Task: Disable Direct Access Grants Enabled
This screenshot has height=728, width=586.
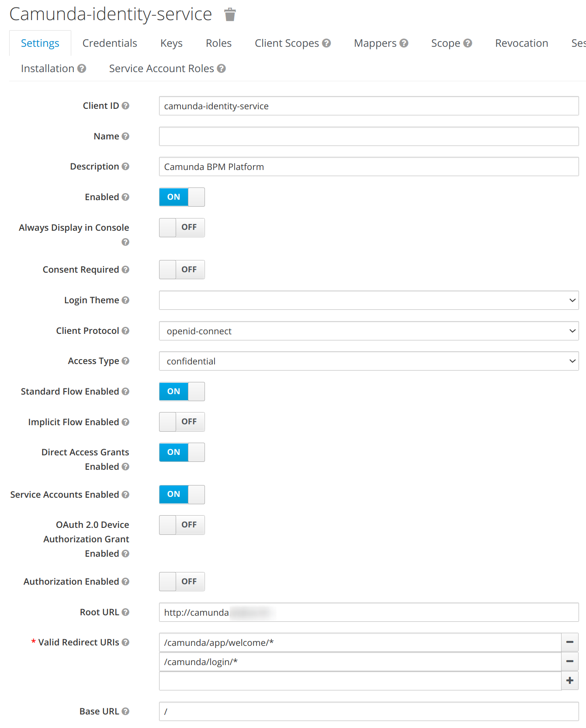Action: [181, 452]
